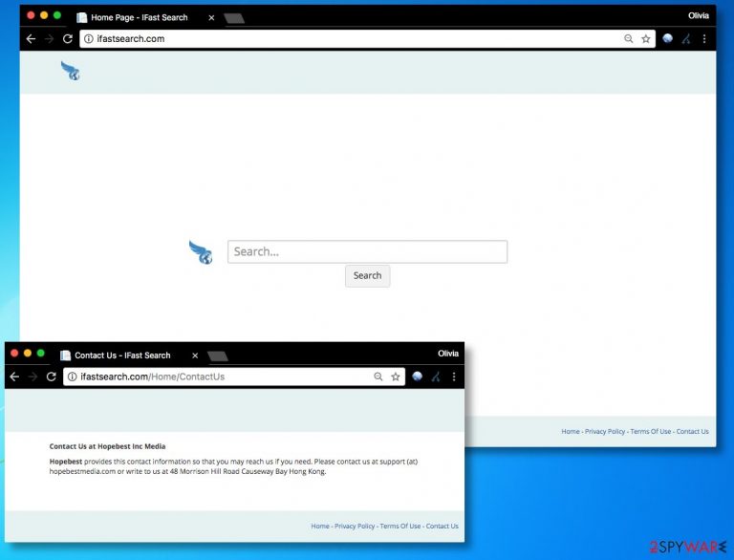734x560 pixels.
Task: Minimize the Home Page window with yellow button
Action: (x=44, y=15)
